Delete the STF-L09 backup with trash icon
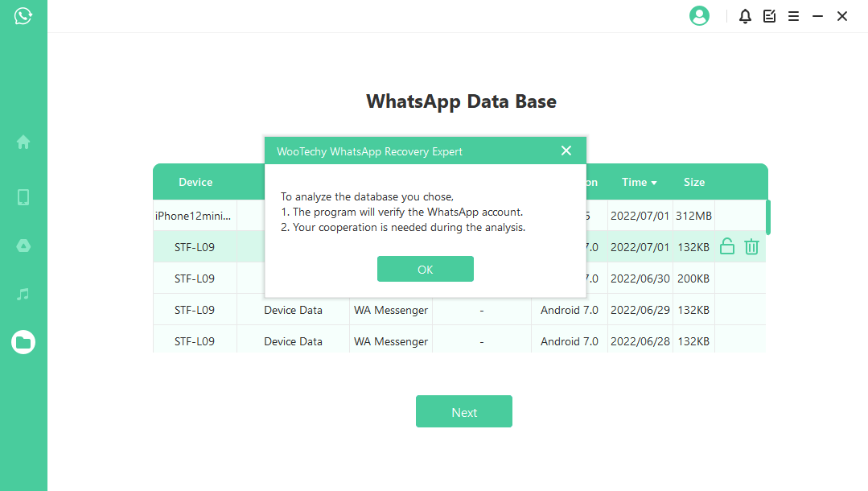Screen dimensions: 868x491 tap(751, 247)
